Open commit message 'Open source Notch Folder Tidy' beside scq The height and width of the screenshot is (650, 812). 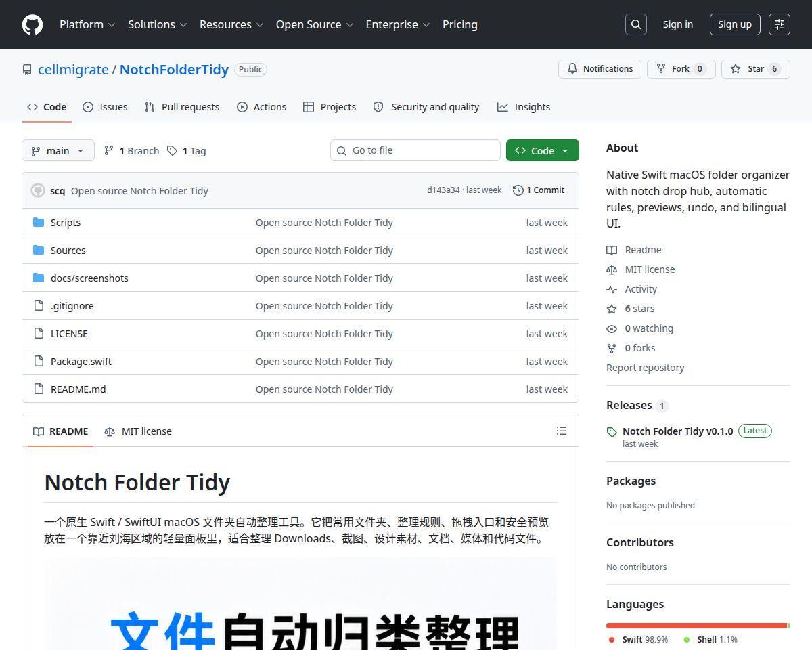point(139,191)
